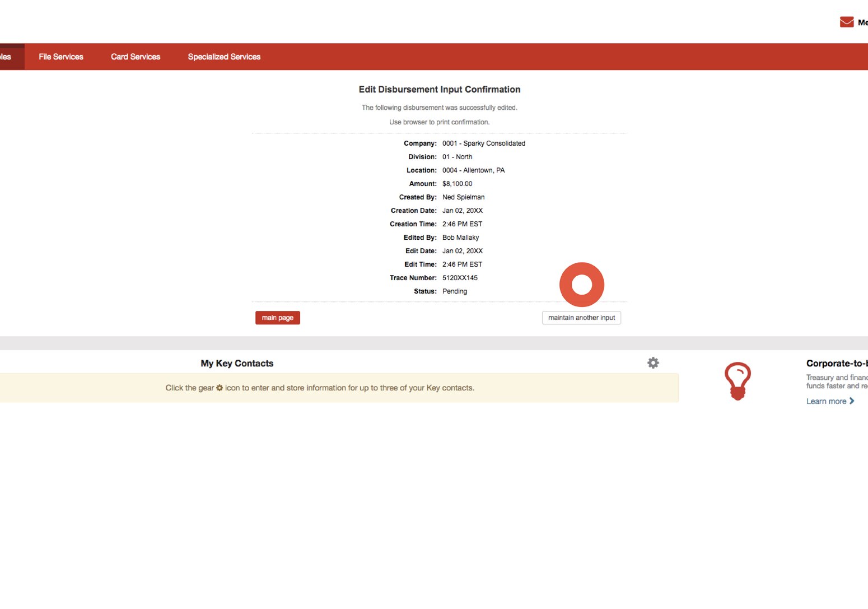The image size is (868, 609).
Task: Click the main page button
Action: click(x=277, y=318)
